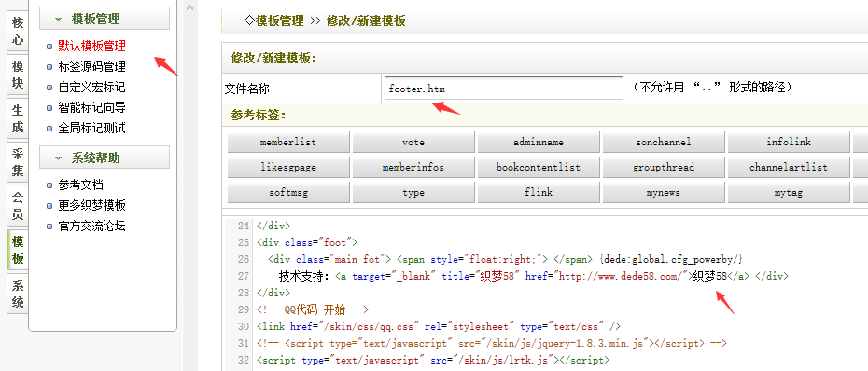Viewport: 868px width, 371px height.
Task: Visit 更多织梦模板 link
Action: [91, 206]
